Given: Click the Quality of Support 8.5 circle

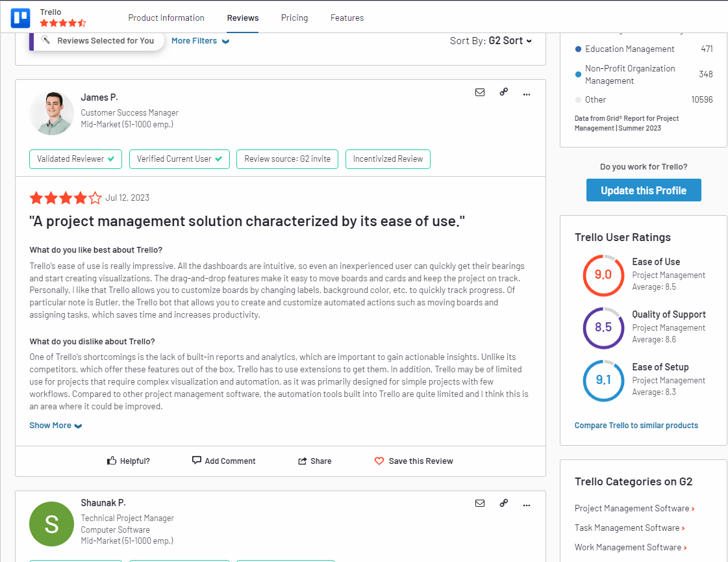Looking at the screenshot, I should tap(603, 327).
